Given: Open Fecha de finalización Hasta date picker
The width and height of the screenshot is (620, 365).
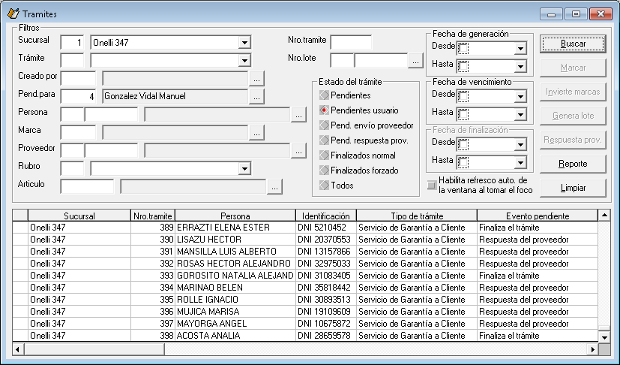Looking at the screenshot, I should click(521, 163).
